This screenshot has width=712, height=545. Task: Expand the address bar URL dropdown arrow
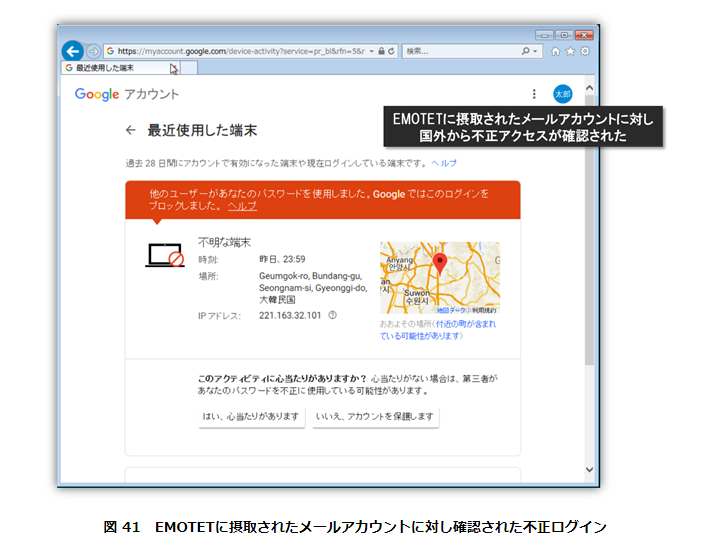(x=372, y=50)
